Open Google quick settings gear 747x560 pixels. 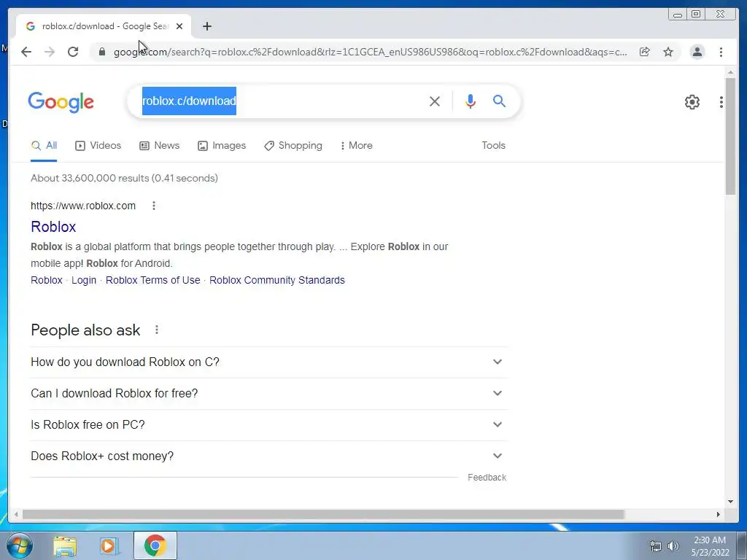(692, 102)
